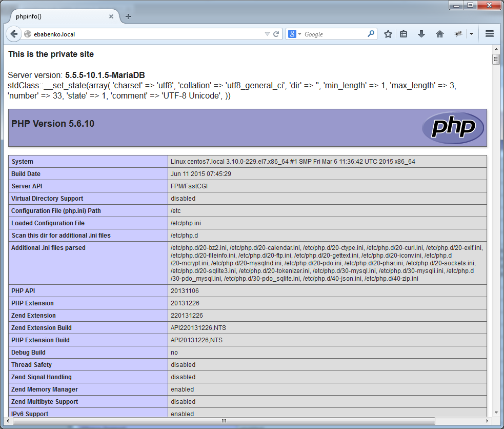Open the URL history dropdown arrow
The image size is (504, 429).
(267, 34)
